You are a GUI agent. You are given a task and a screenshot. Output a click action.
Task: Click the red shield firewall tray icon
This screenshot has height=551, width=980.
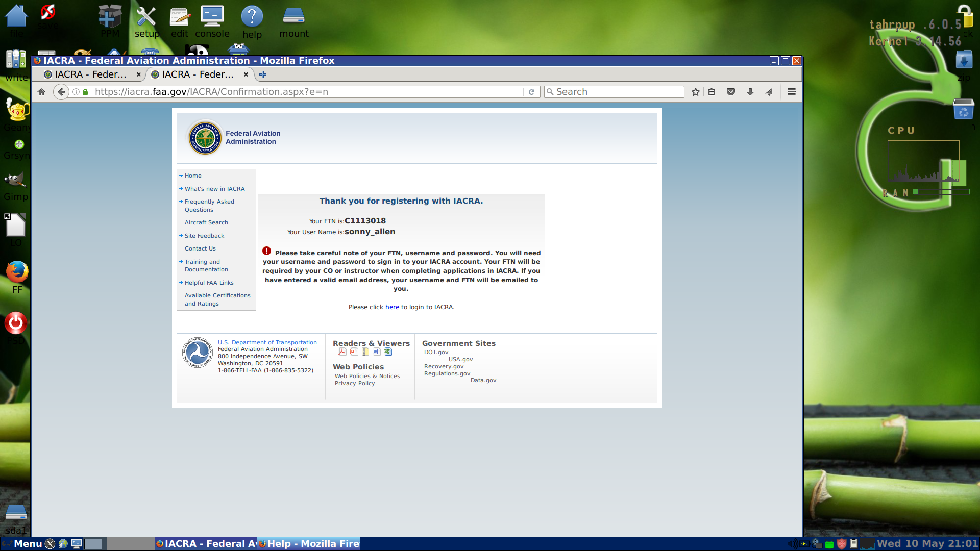(842, 544)
